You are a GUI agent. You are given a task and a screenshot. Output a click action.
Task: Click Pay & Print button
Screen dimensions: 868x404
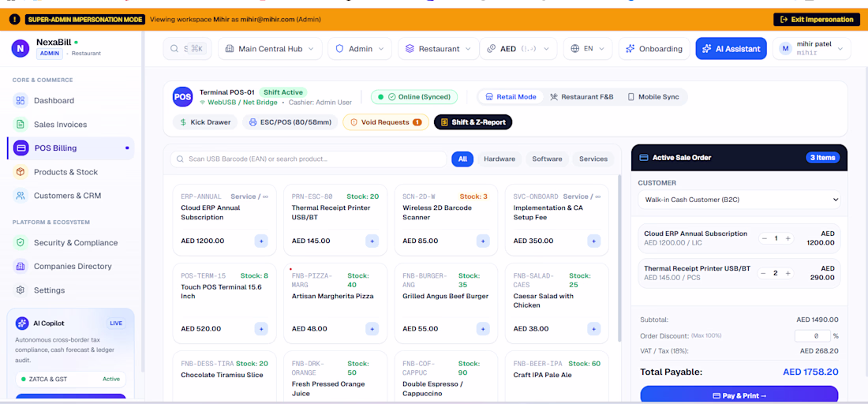pyautogui.click(x=739, y=395)
